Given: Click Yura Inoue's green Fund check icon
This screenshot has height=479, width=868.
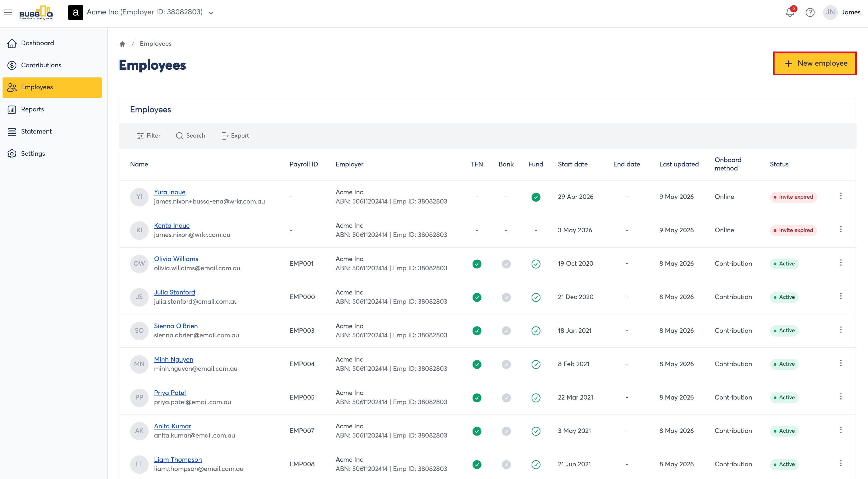Looking at the screenshot, I should coord(536,197).
